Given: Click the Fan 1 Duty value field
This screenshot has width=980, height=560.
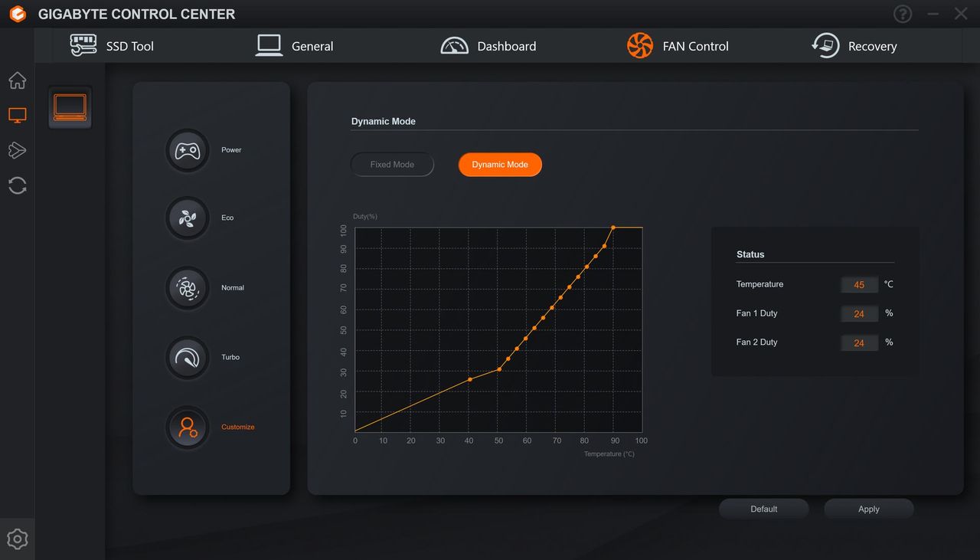Looking at the screenshot, I should pyautogui.click(x=859, y=314).
